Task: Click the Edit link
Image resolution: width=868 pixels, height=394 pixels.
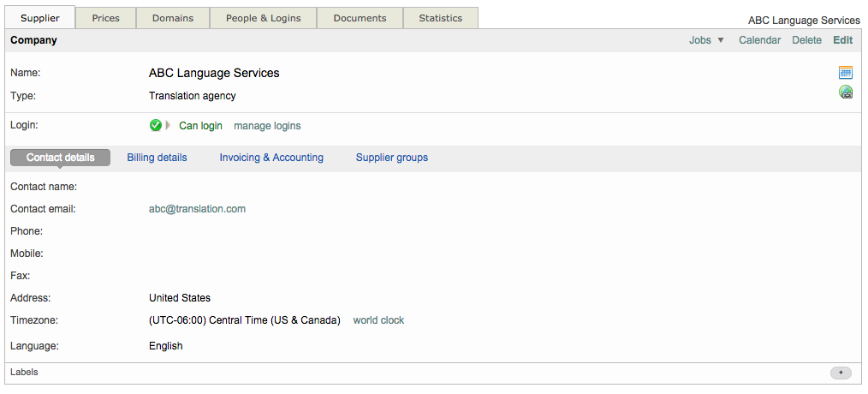Action: [842, 40]
